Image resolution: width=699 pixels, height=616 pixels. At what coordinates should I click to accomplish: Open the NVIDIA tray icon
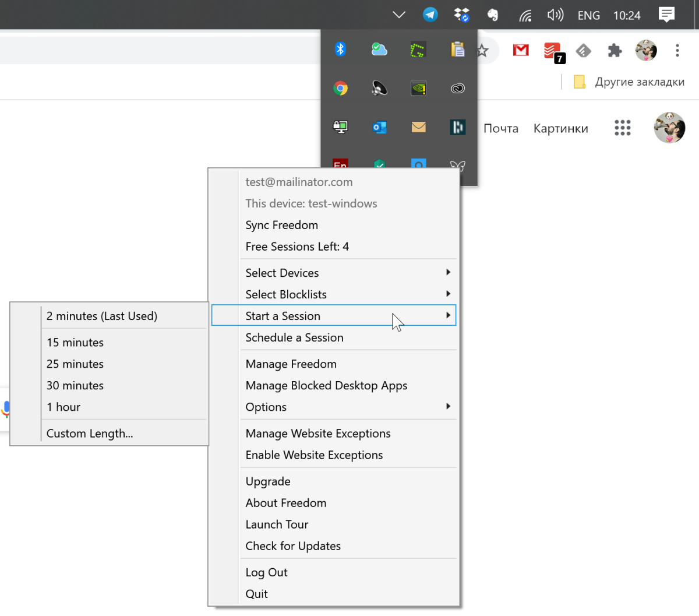[x=418, y=88]
